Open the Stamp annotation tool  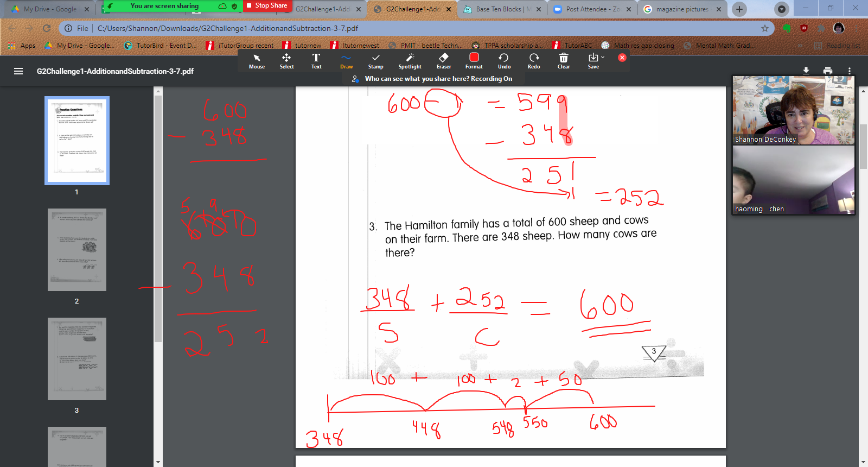click(x=375, y=61)
